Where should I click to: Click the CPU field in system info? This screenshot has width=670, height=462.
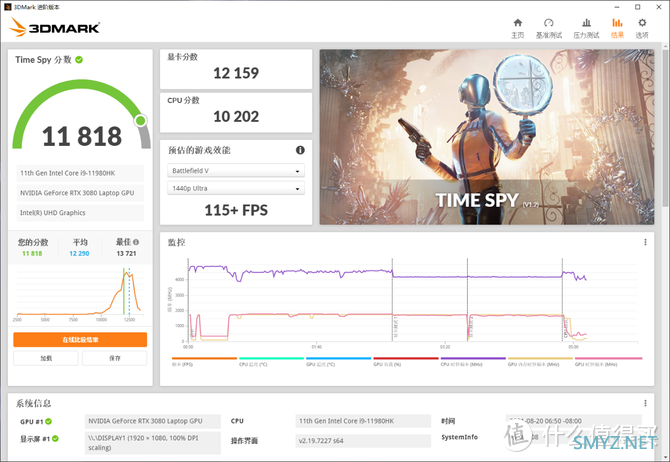coord(363,421)
